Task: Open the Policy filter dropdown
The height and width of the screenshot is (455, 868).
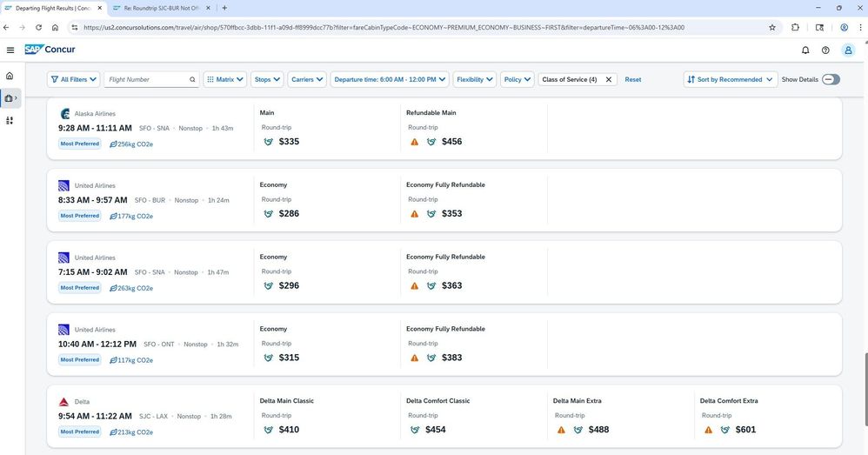Action: [x=517, y=80]
